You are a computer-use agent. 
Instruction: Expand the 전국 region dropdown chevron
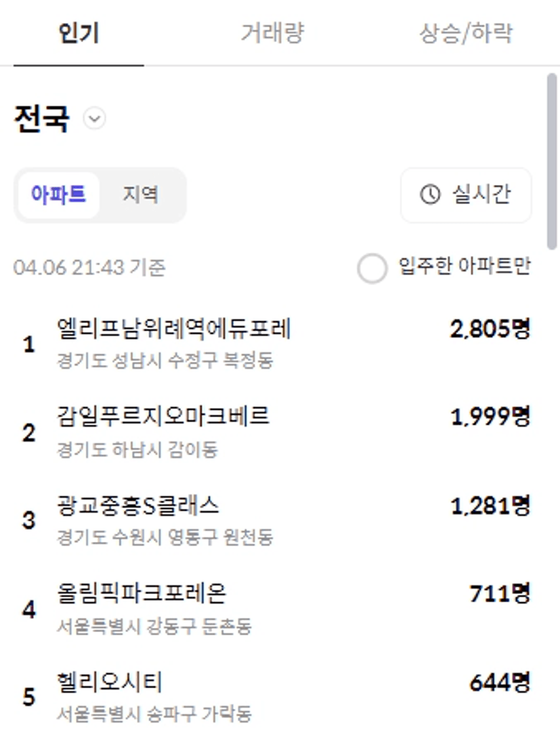[x=94, y=119]
